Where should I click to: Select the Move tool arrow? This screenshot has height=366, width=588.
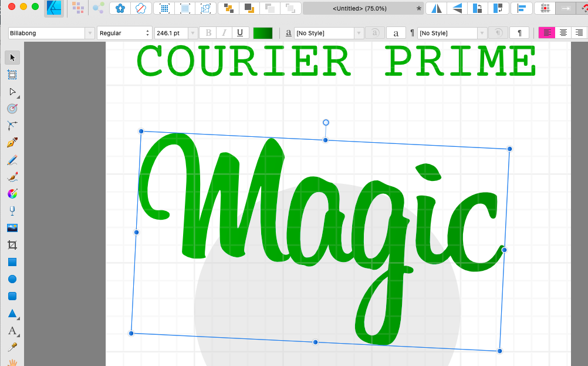(x=12, y=58)
